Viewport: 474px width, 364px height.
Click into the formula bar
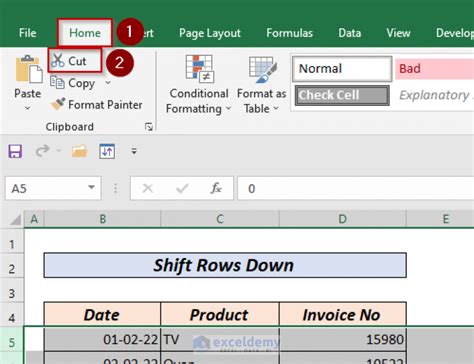pos(355,188)
